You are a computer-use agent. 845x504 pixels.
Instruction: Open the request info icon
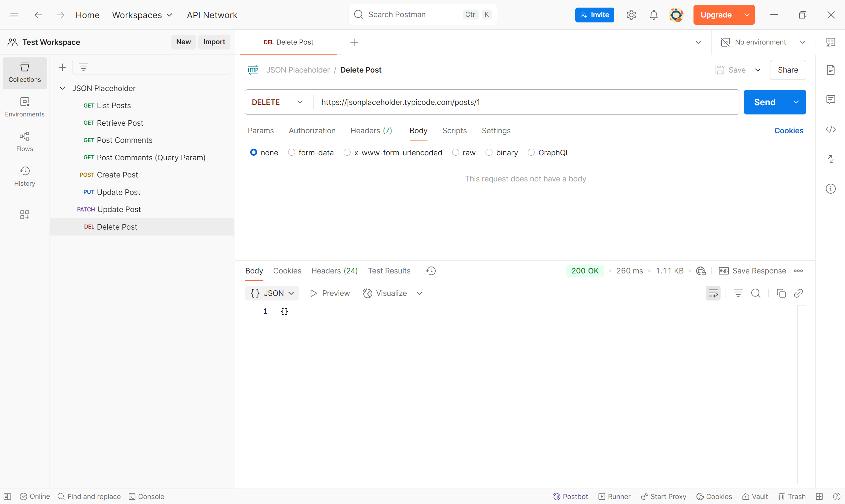[831, 188]
